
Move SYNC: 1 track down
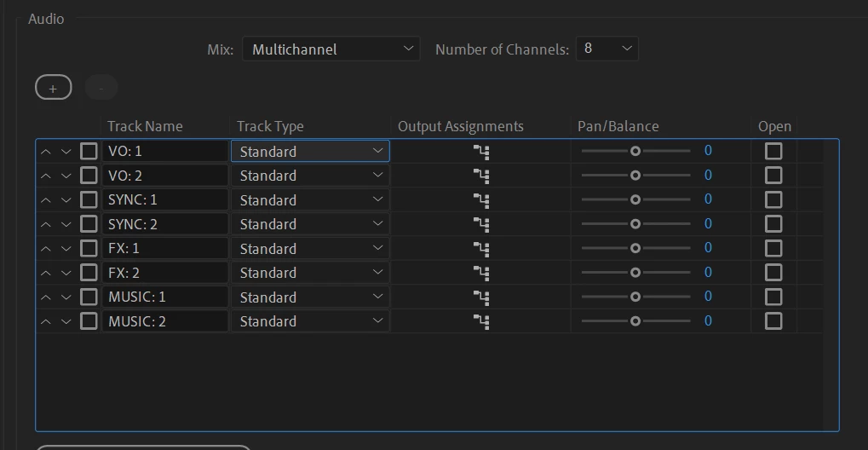coord(66,200)
